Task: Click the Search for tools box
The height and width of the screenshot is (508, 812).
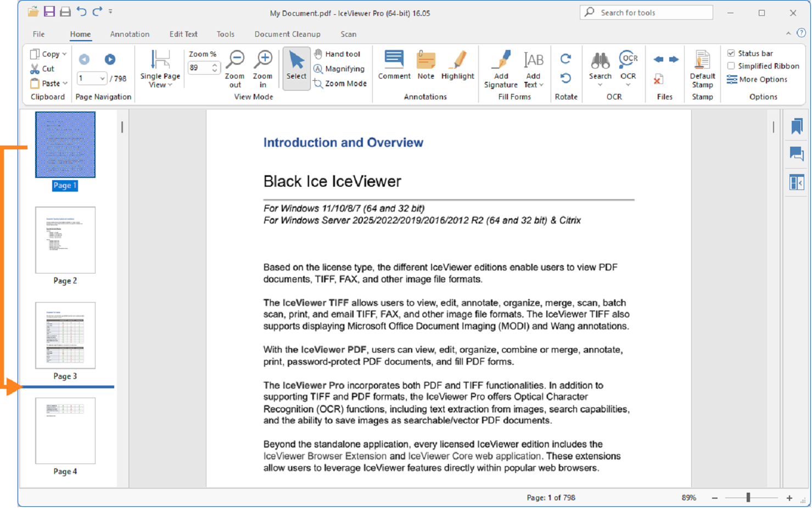Action: [646, 13]
